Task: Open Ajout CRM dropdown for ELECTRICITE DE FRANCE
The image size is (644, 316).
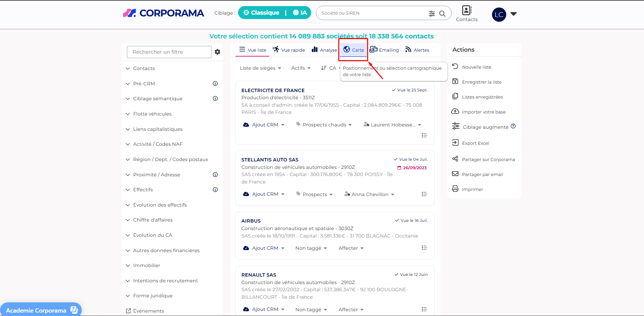Action: [264, 125]
